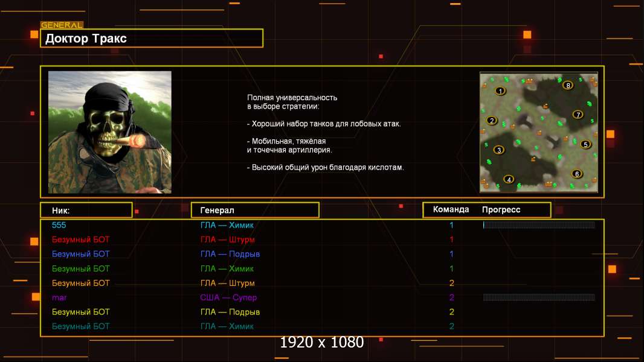Click the loading progress bar for player mar
The height and width of the screenshot is (362, 644).
538,297
